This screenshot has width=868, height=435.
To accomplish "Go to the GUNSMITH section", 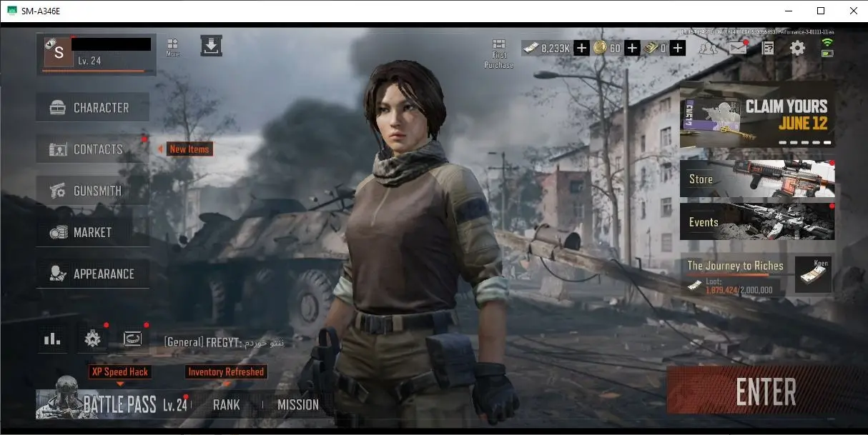I will point(93,191).
